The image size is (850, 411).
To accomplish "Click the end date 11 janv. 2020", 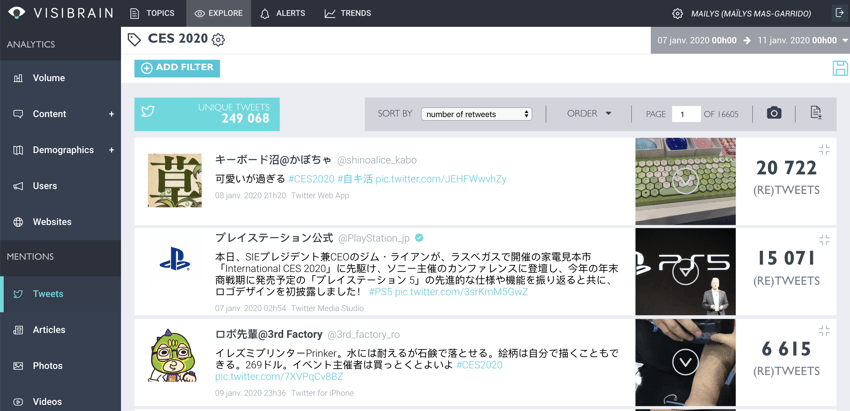I will (x=797, y=40).
